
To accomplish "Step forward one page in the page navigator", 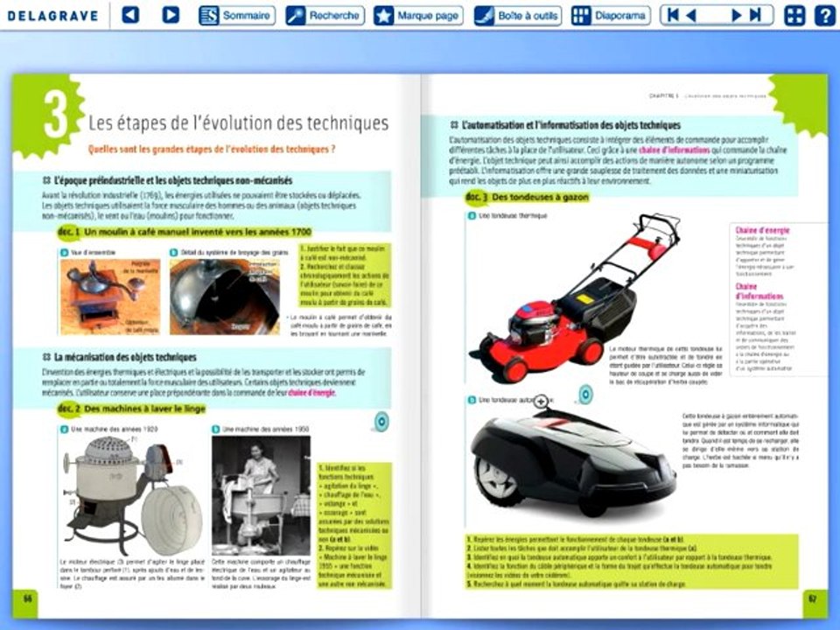I will pos(737,16).
